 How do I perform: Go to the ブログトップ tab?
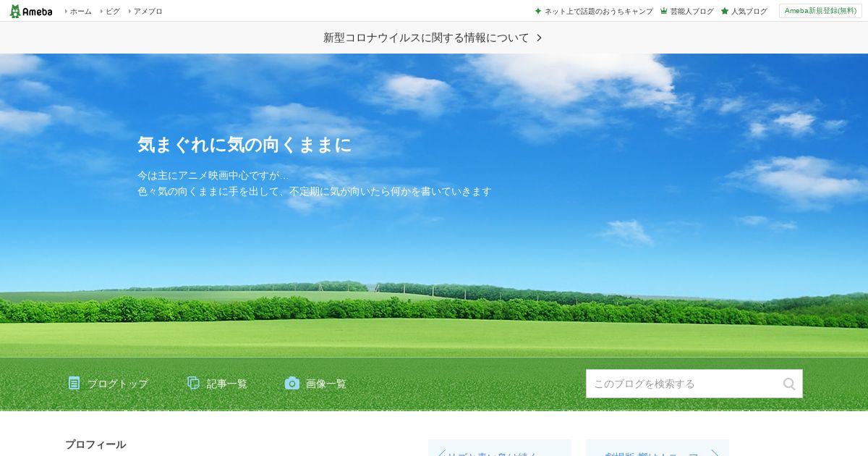click(109, 384)
